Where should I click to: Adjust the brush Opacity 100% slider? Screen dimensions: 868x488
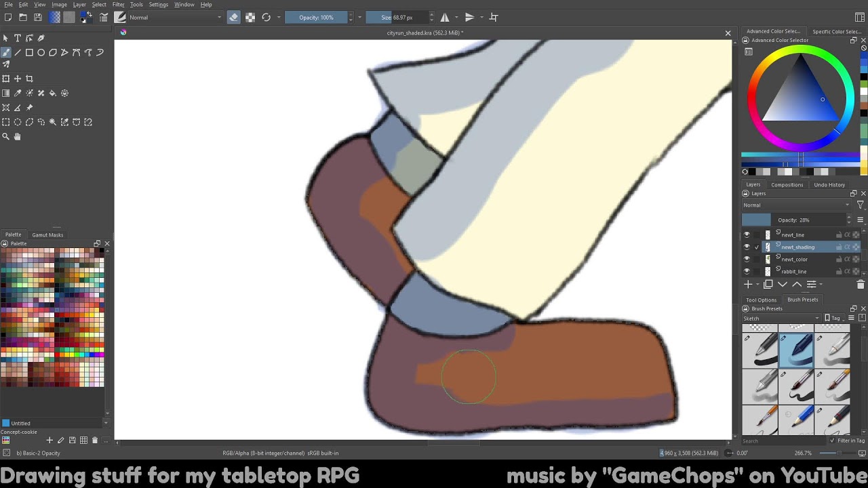(317, 17)
